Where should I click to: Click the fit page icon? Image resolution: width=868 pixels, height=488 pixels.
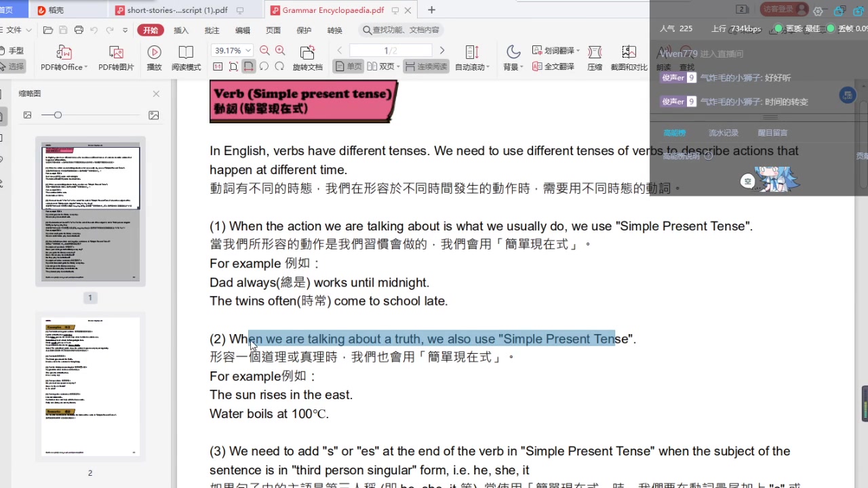point(233,66)
